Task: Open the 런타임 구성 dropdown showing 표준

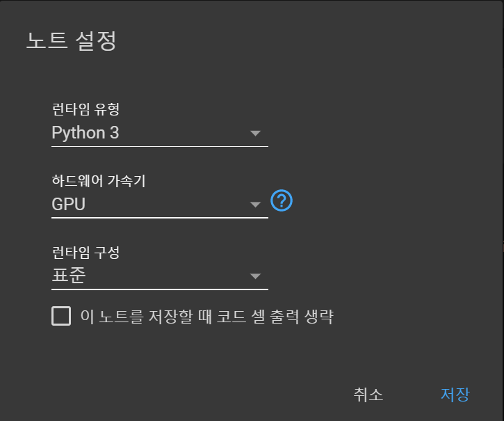Action: pyautogui.click(x=159, y=276)
